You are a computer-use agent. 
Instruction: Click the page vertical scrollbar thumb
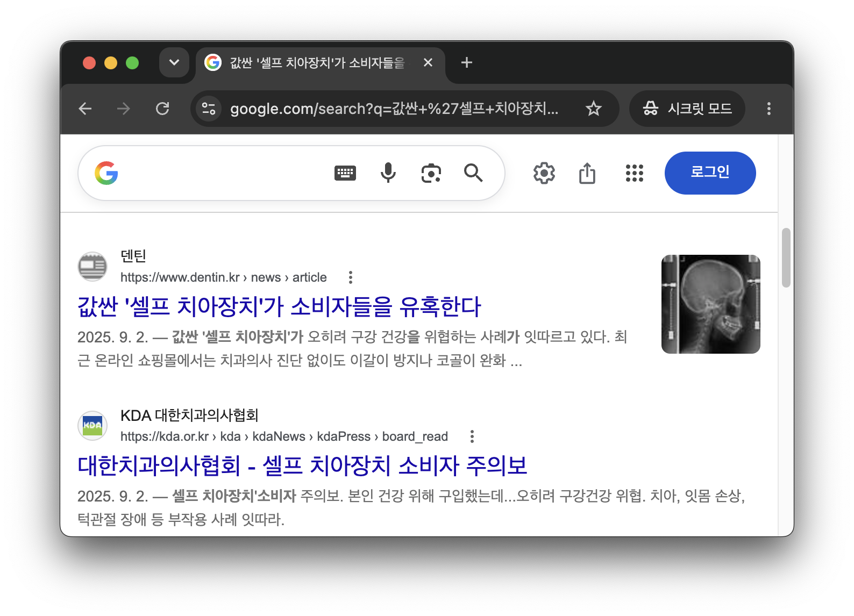pyautogui.click(x=786, y=258)
